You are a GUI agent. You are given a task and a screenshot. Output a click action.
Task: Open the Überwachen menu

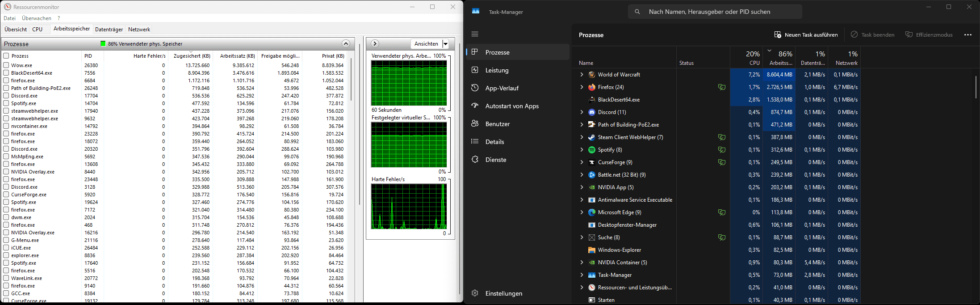click(37, 18)
